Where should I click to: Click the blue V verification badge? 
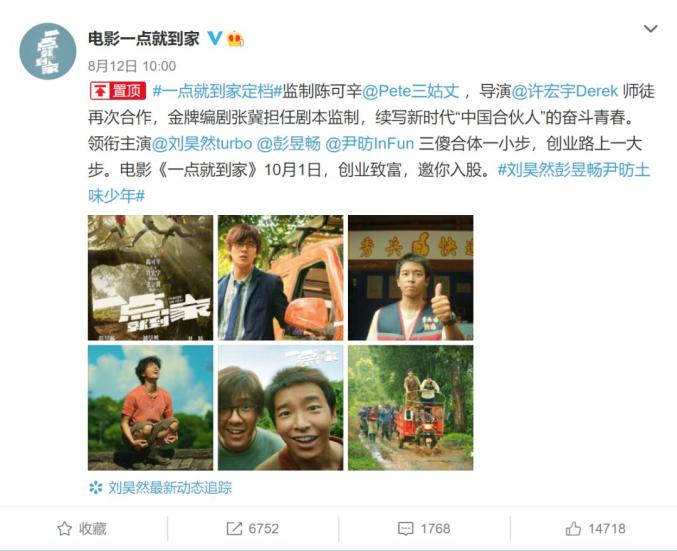coord(215,38)
